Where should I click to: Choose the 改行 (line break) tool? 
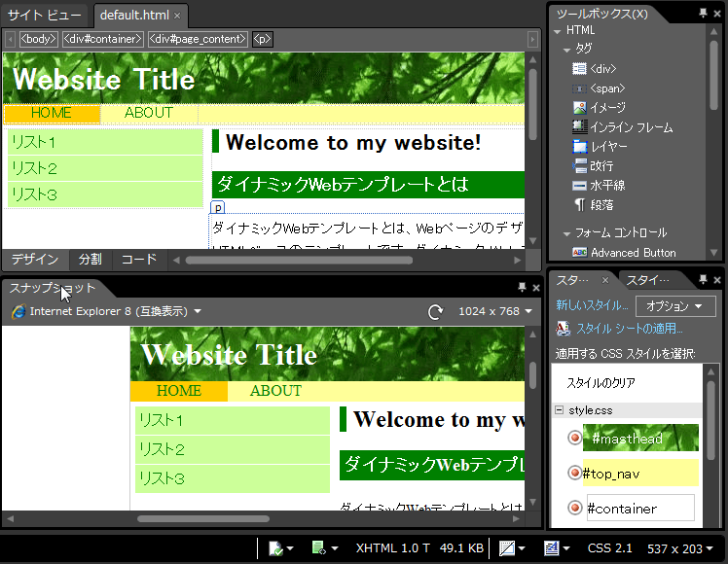(593, 166)
